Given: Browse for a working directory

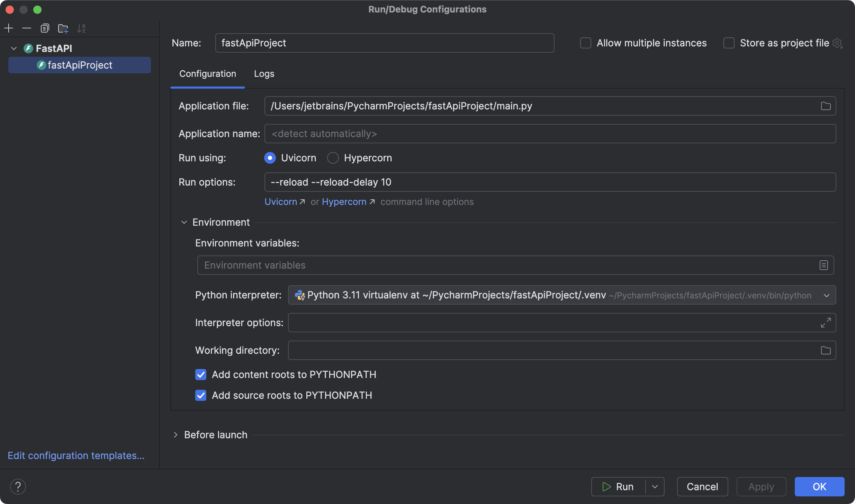Looking at the screenshot, I should point(826,350).
